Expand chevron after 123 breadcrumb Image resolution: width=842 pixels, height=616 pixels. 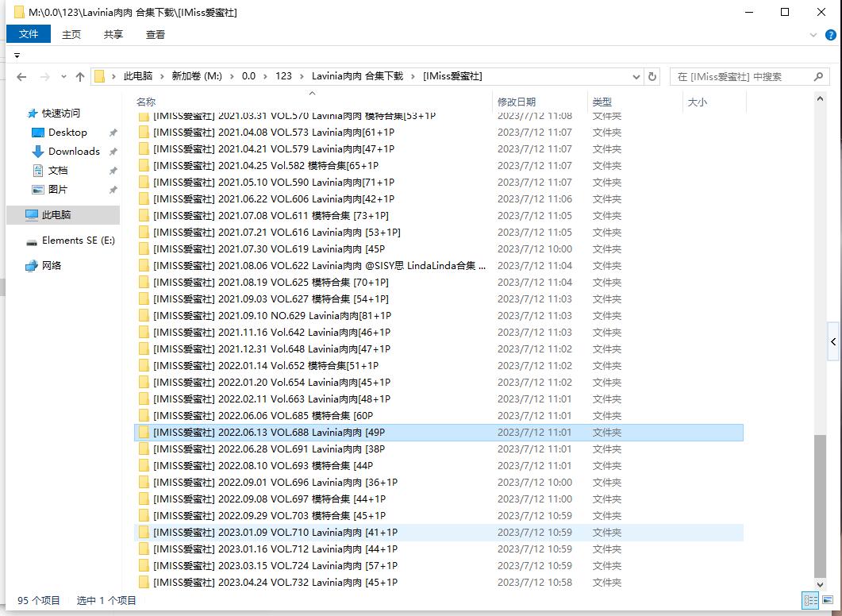tap(302, 77)
